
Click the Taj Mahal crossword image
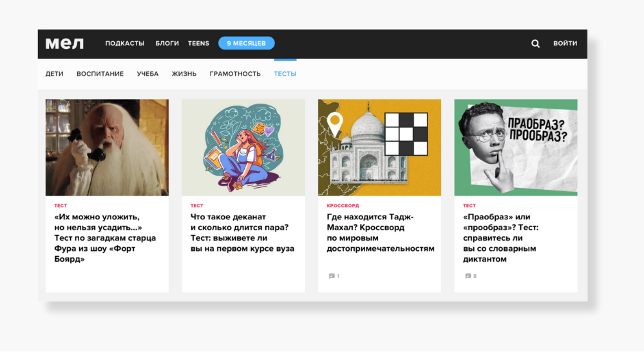pyautogui.click(x=379, y=147)
